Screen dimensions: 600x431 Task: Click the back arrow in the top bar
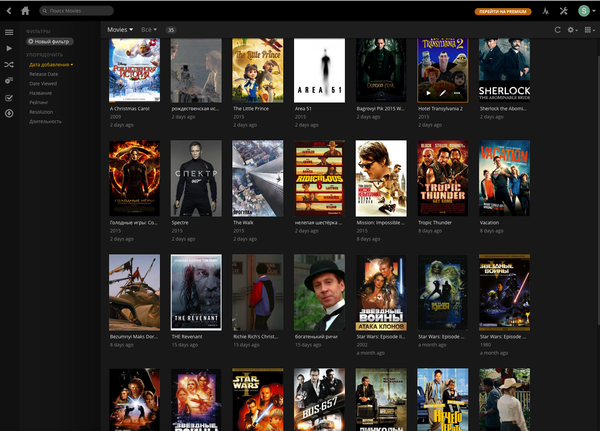tap(9, 10)
